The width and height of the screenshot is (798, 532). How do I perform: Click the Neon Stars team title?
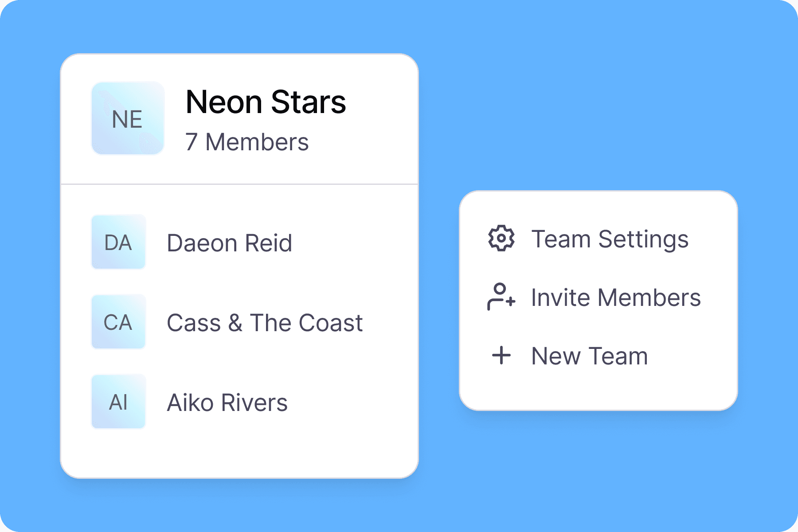pyautogui.click(x=265, y=102)
